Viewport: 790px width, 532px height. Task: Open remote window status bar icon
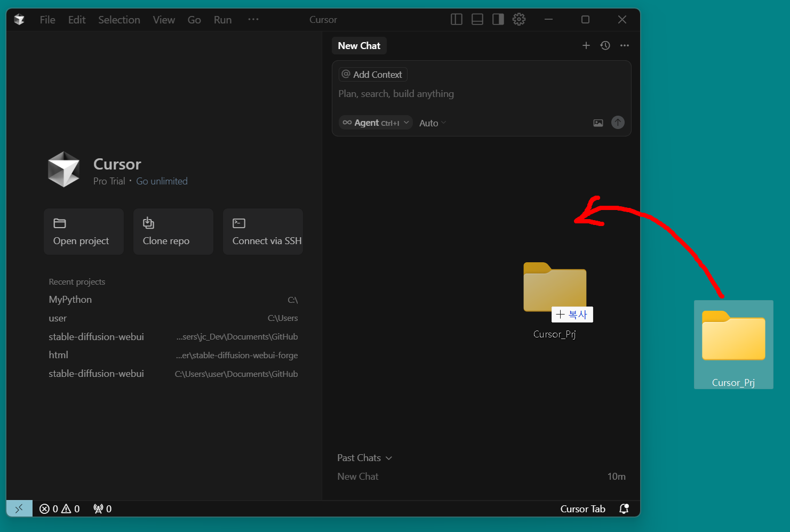[x=19, y=509]
